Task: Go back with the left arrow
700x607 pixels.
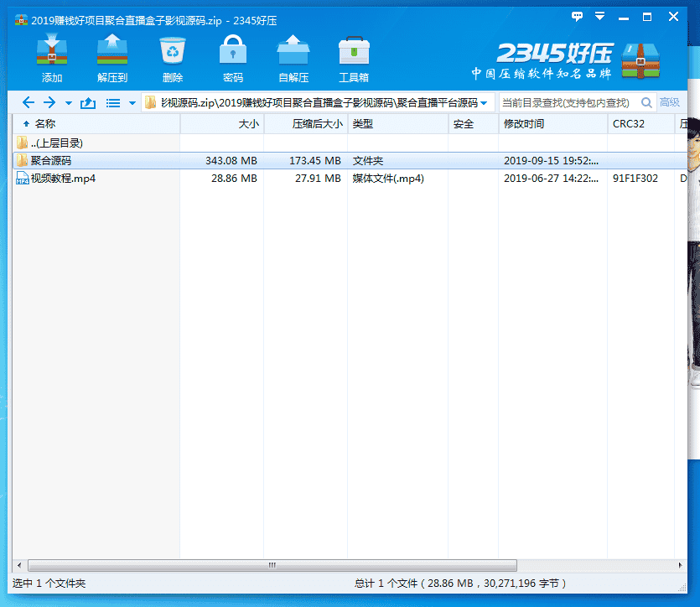Action: pos(29,102)
